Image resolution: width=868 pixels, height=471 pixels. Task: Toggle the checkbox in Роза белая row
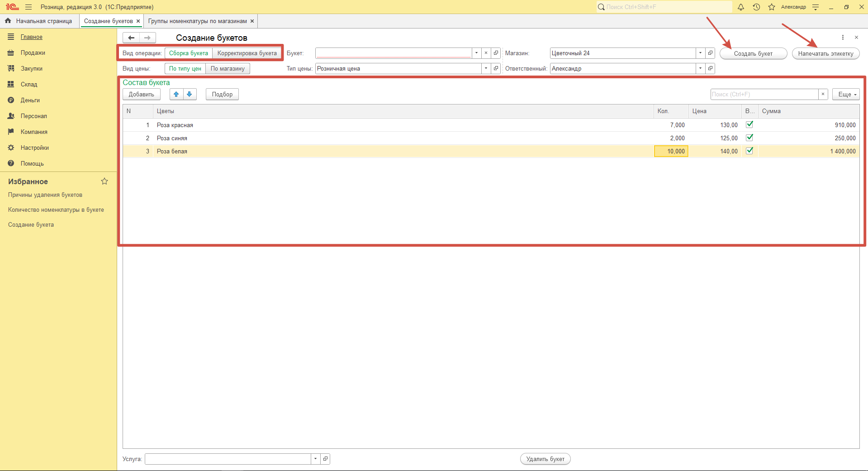tap(749, 151)
